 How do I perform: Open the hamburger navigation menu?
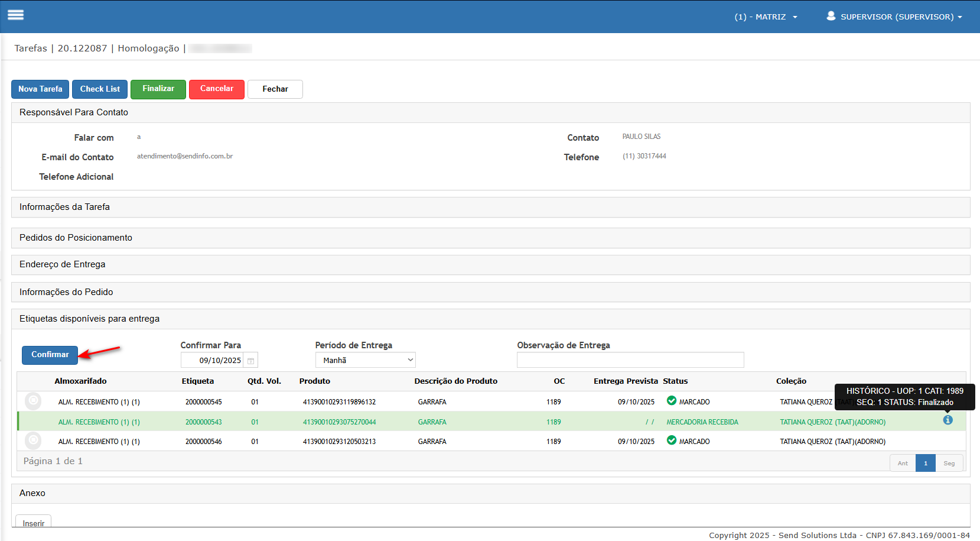coord(16,15)
